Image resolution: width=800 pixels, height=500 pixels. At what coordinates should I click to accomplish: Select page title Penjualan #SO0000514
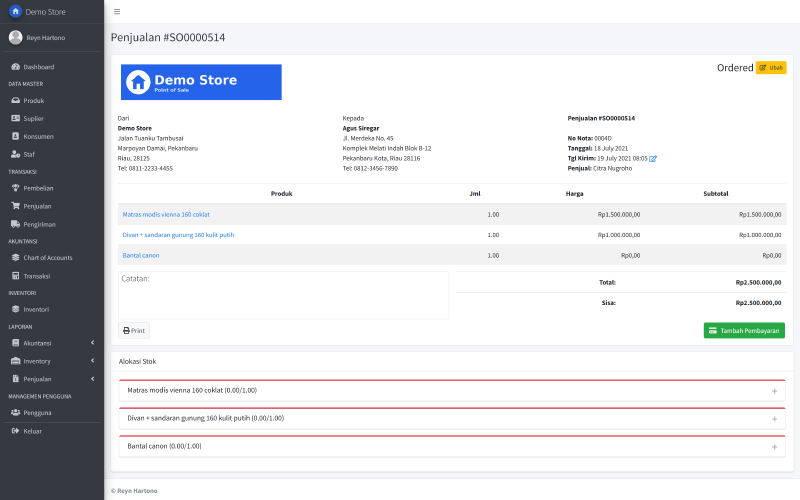pyautogui.click(x=168, y=37)
